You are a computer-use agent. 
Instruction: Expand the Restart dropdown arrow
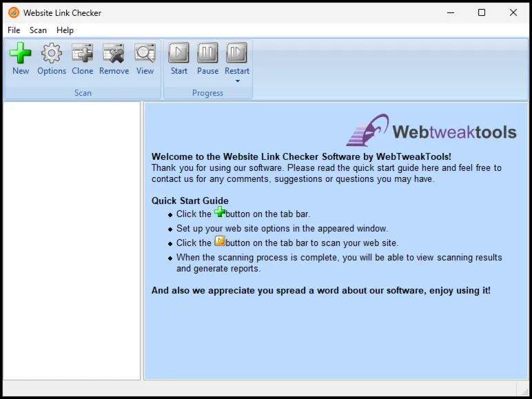238,81
